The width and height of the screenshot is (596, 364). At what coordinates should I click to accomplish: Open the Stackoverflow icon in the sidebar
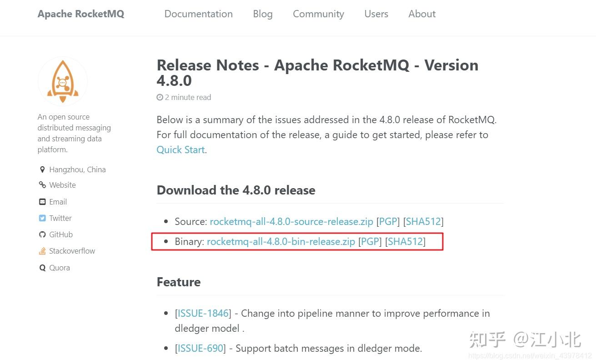coord(42,250)
